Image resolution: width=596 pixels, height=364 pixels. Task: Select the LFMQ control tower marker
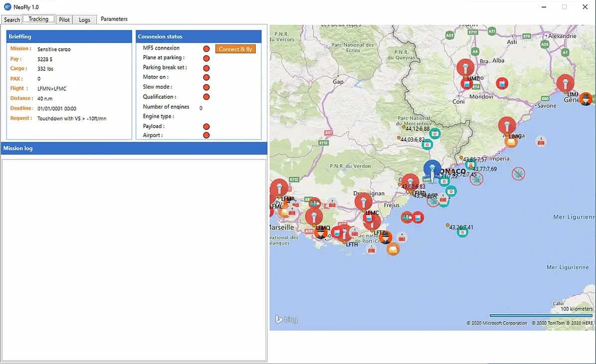pos(313,217)
